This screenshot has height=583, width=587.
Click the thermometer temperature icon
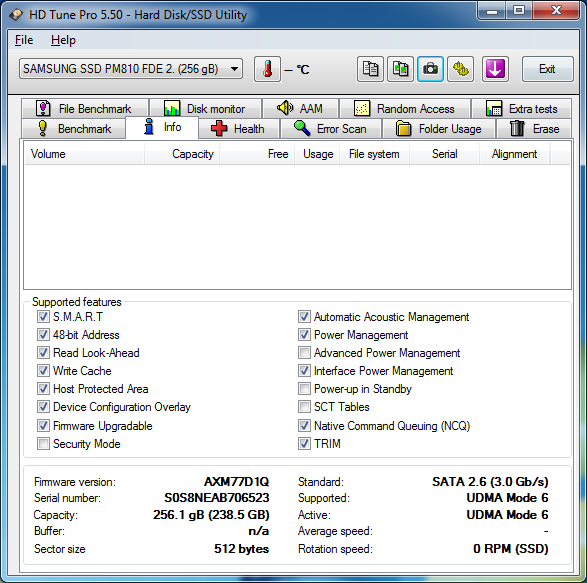267,69
